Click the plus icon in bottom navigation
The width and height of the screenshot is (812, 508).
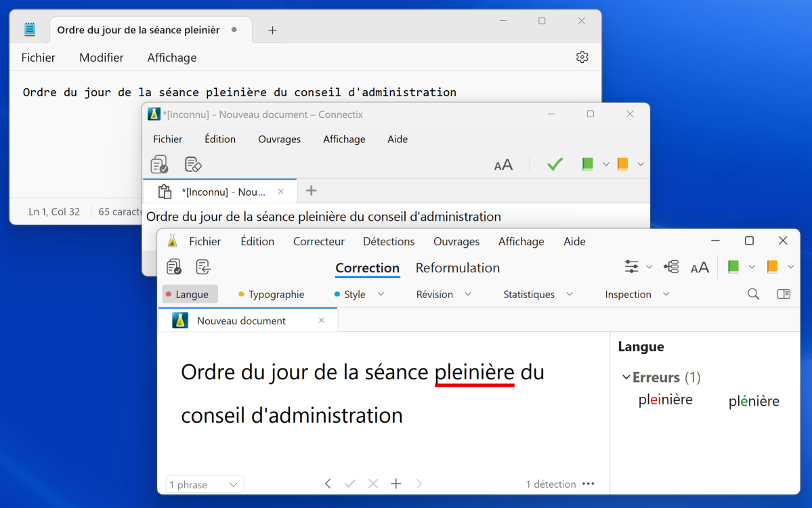[396, 484]
